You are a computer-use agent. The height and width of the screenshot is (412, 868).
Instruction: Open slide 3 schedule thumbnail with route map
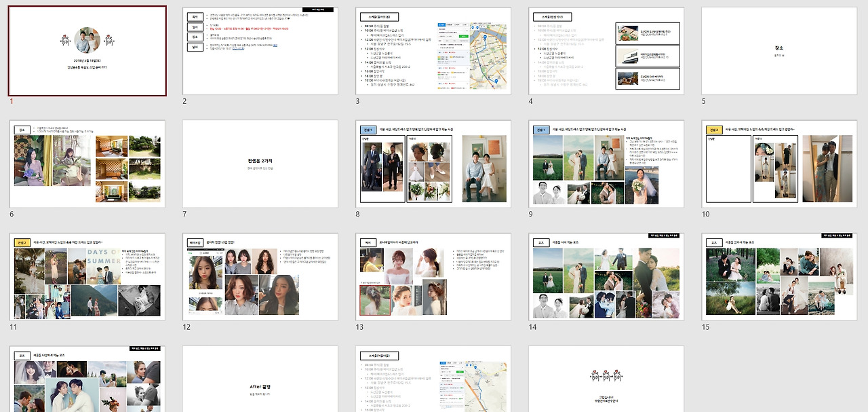pos(433,51)
